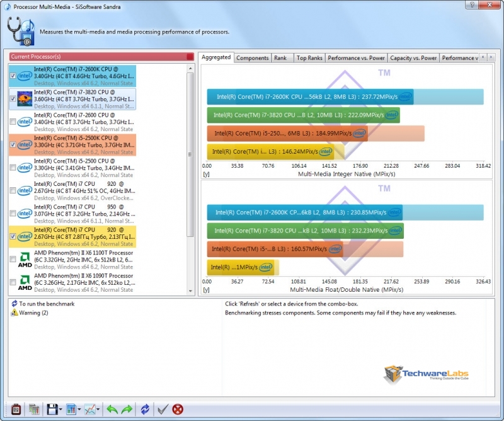Save results with the floppy disk icon
The width and height of the screenshot is (504, 421).
coord(52,409)
